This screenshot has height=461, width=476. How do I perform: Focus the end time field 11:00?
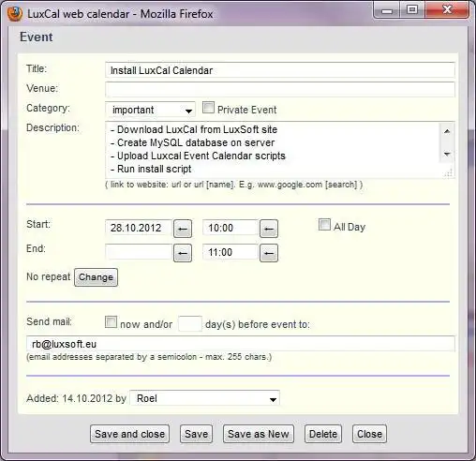pyautogui.click(x=231, y=252)
